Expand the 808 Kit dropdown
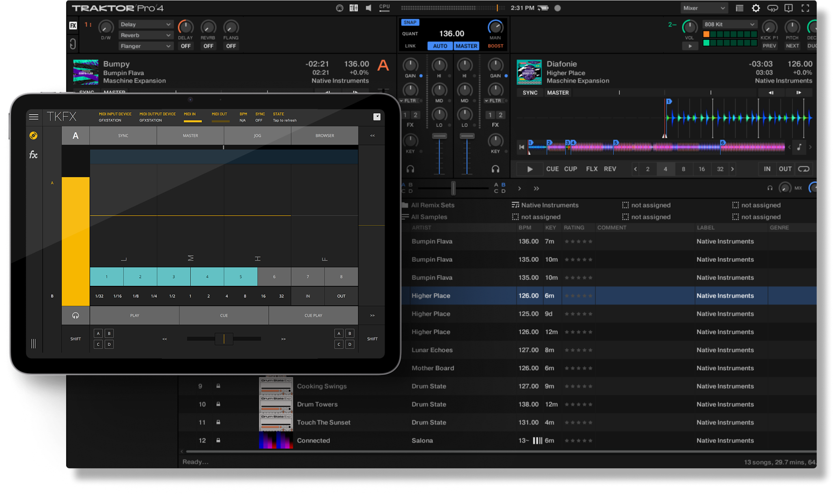 [x=729, y=24]
